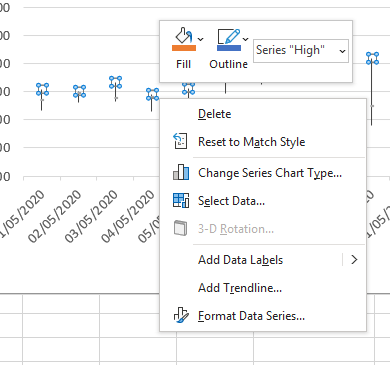Image resolution: width=390 pixels, height=365 pixels.
Task: Click the orange Fill color bar
Action: 184,48
